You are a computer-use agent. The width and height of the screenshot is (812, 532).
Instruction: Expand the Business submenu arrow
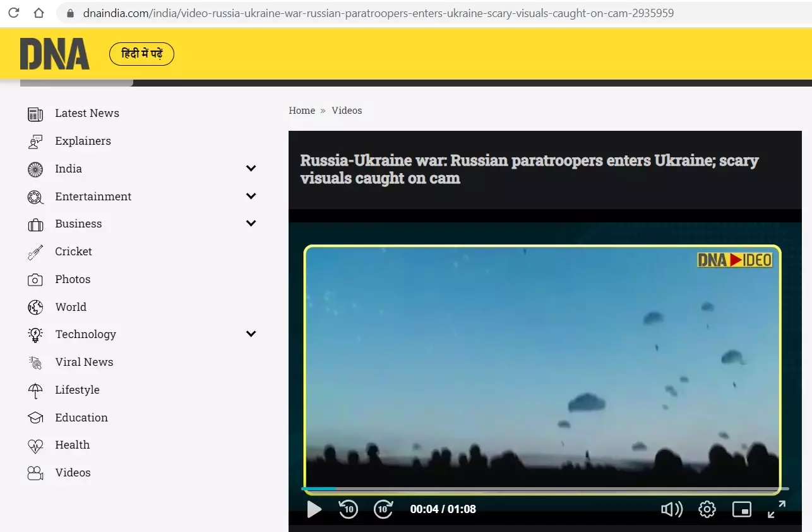click(x=251, y=224)
